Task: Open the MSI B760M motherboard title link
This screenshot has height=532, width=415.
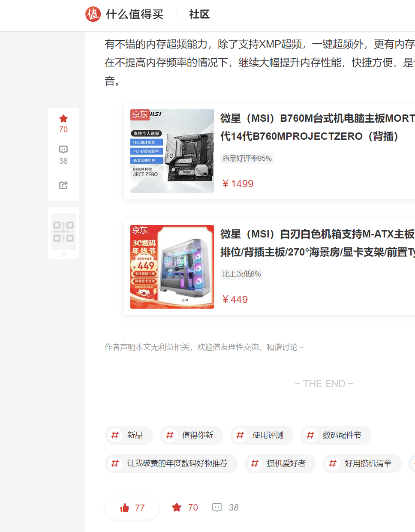Action: pos(317,127)
